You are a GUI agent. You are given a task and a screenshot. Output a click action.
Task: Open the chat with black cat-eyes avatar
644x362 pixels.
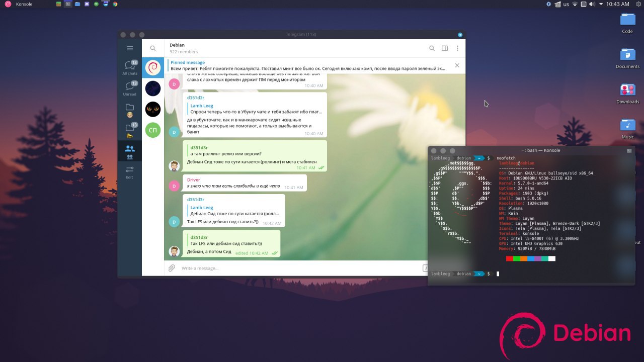coord(153,109)
